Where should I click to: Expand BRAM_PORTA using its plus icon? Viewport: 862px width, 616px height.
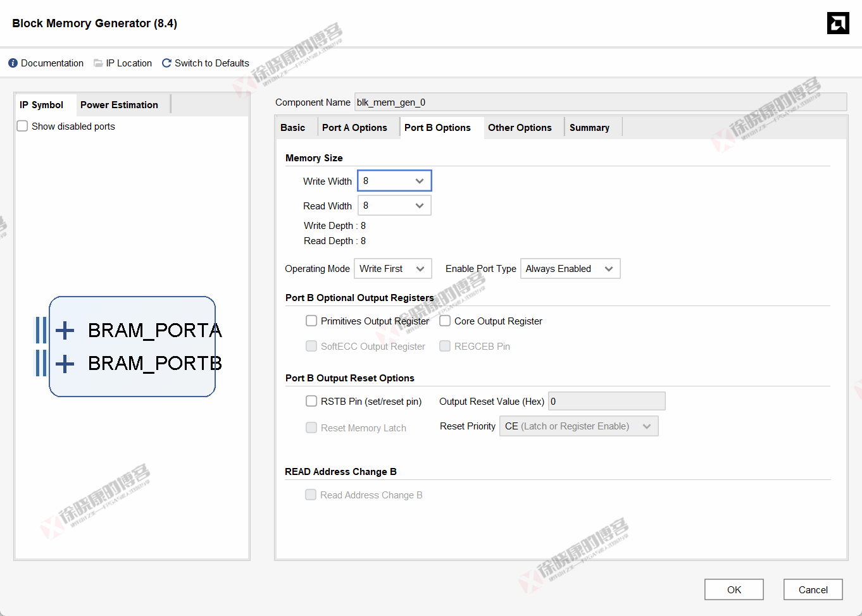click(x=63, y=330)
